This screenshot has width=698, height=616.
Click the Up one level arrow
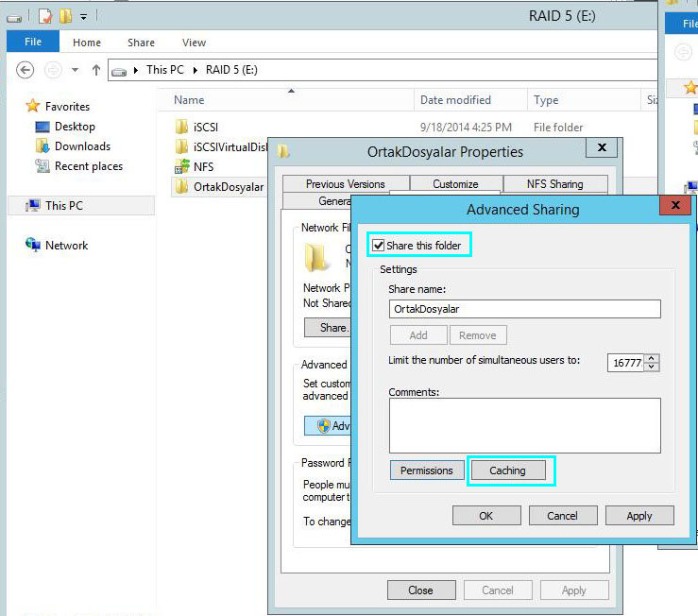[x=95, y=70]
